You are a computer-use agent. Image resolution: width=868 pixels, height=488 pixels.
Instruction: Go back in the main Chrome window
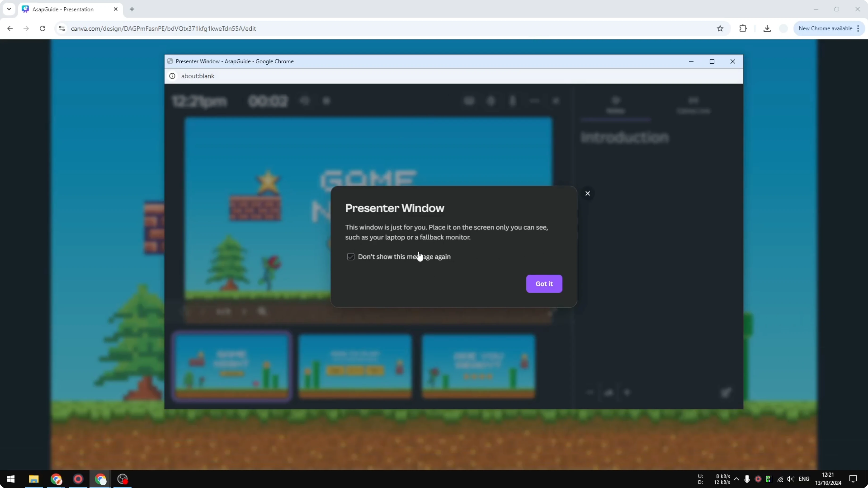point(10,29)
